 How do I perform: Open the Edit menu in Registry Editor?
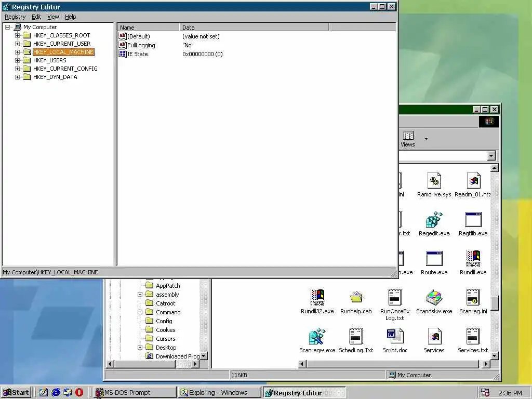[x=36, y=17]
